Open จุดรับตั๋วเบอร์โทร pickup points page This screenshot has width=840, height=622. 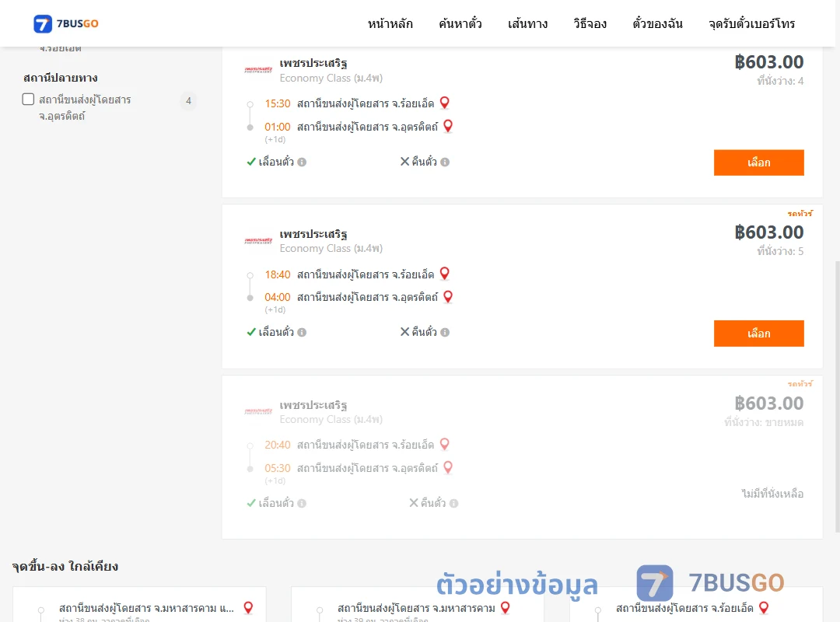[751, 23]
